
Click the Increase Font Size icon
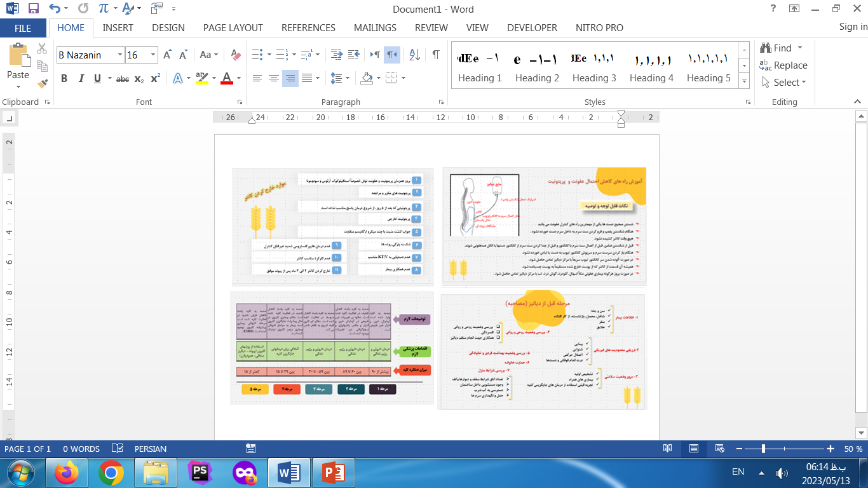(167, 55)
